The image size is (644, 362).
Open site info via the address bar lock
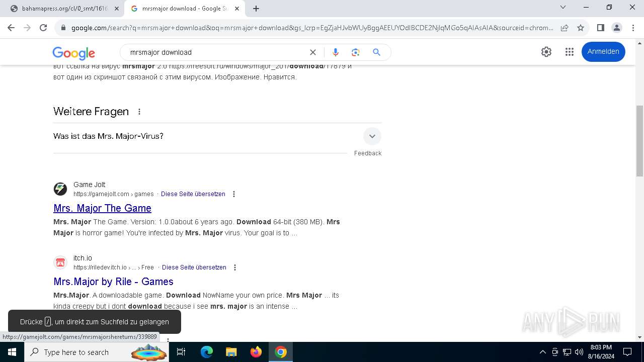[63, 28]
